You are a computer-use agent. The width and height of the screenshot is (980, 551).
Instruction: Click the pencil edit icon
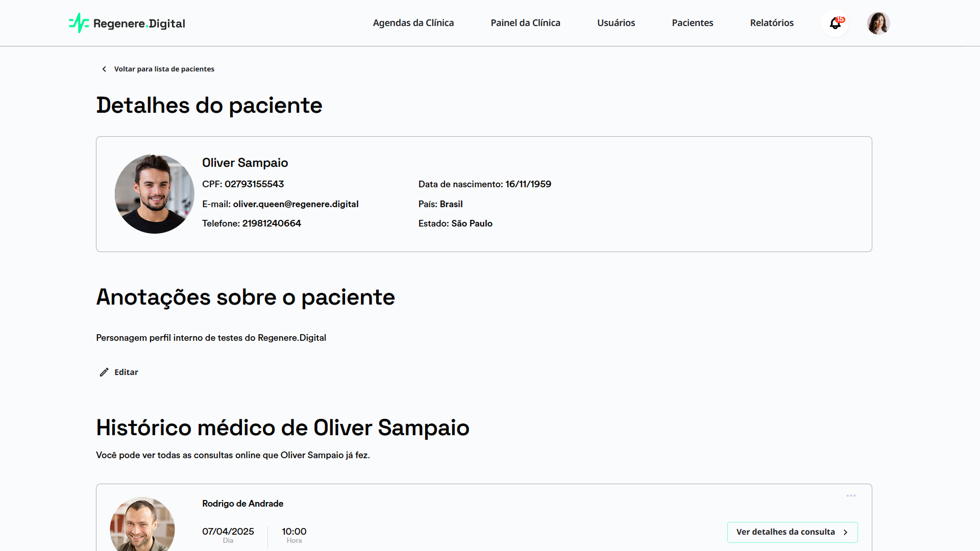coord(104,372)
